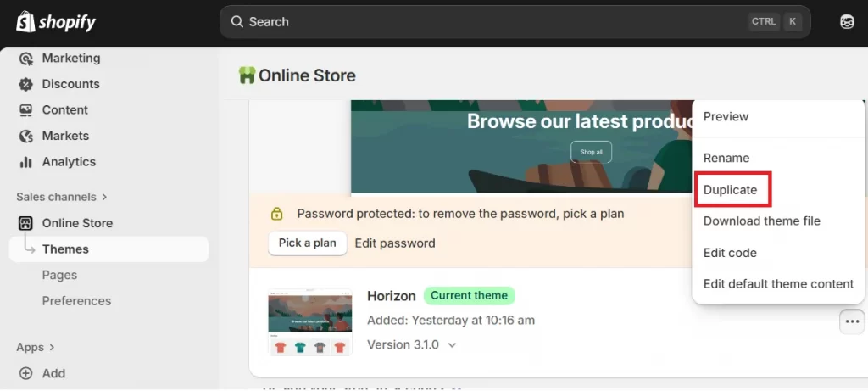
Task: Click the Search input field
Action: pyautogui.click(x=492, y=22)
